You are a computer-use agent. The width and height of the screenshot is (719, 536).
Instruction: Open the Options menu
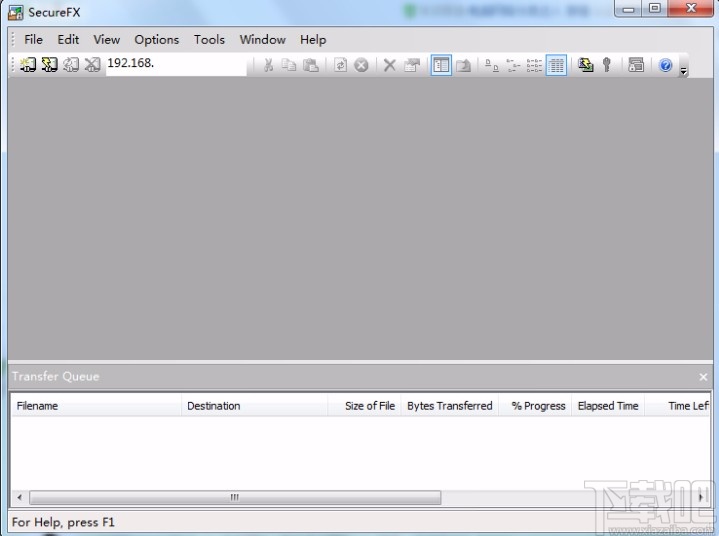(x=156, y=40)
